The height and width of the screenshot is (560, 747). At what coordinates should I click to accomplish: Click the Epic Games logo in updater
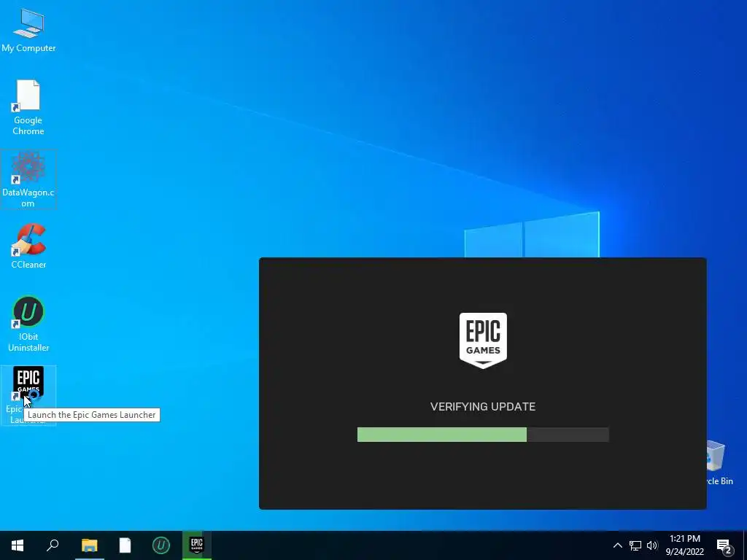[x=483, y=341]
